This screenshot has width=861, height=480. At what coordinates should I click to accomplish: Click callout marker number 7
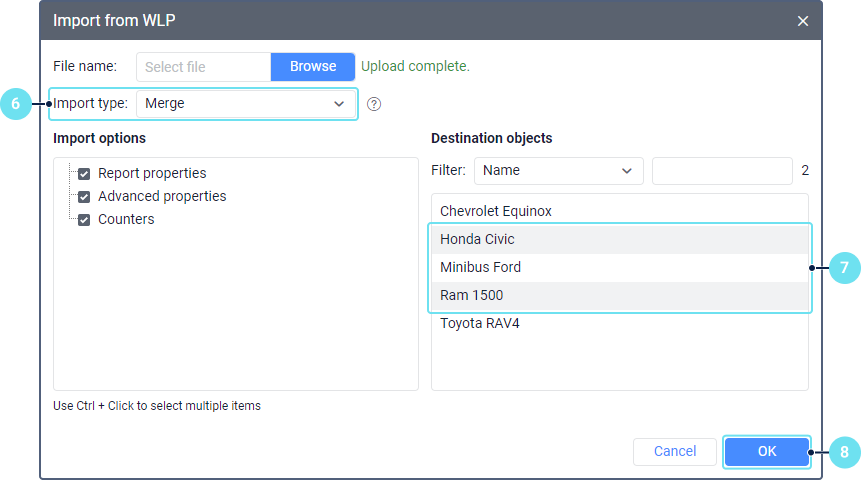click(844, 268)
